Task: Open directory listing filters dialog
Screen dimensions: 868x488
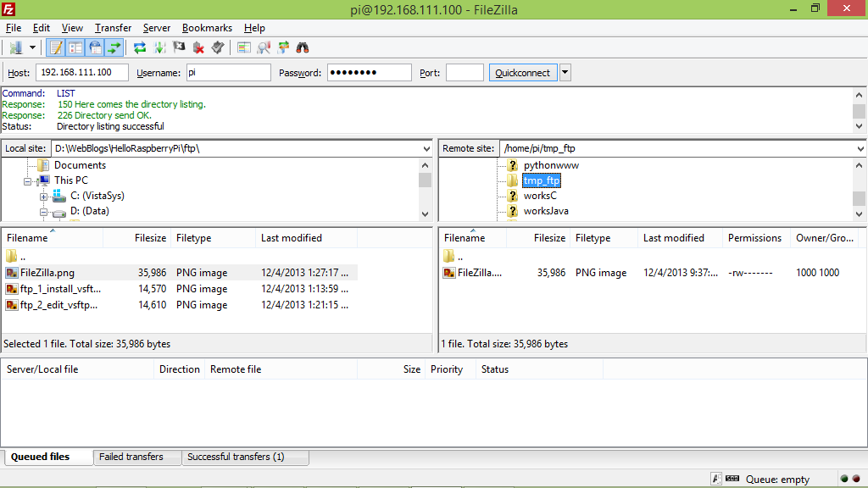Action: pos(243,47)
